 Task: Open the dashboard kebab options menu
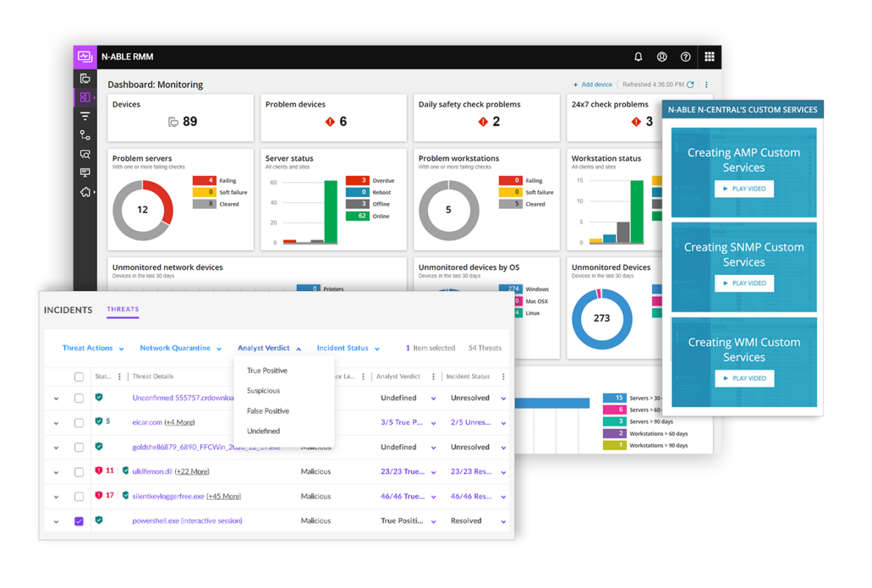pyautogui.click(x=707, y=85)
